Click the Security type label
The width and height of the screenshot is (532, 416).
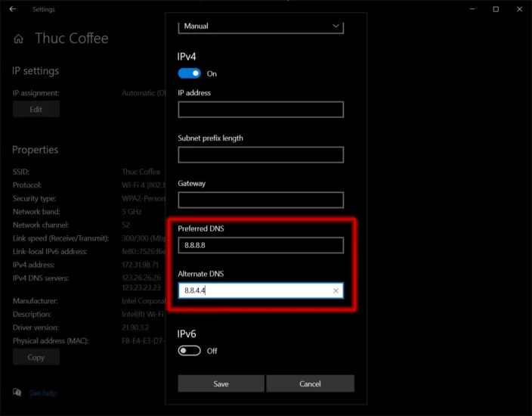tap(34, 198)
